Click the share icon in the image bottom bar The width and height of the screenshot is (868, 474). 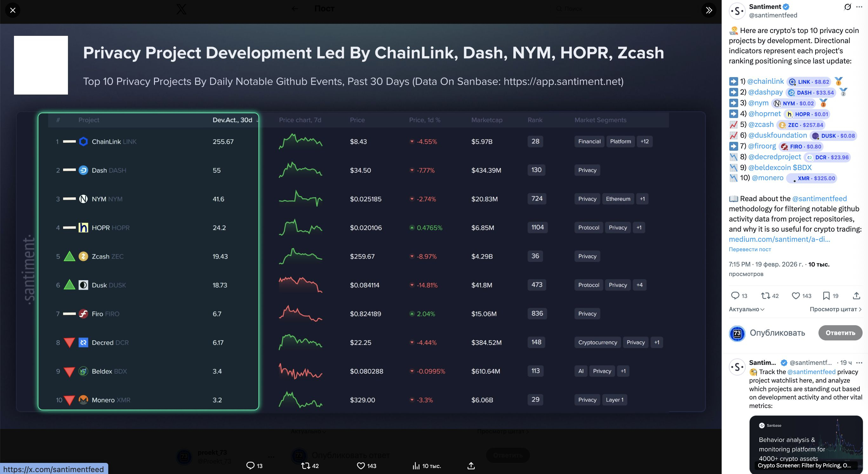[x=471, y=466]
